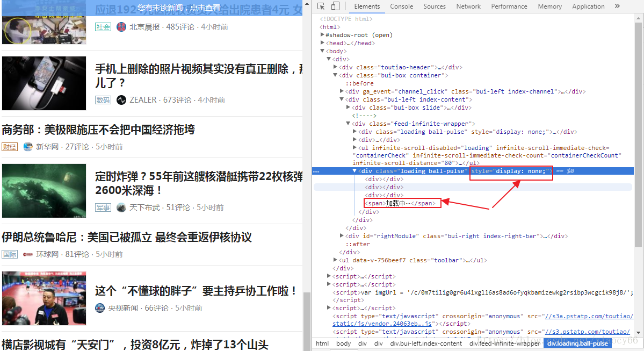The width and height of the screenshot is (644, 351).
Task: Expand the bui-box slide div
Action: 348,108
